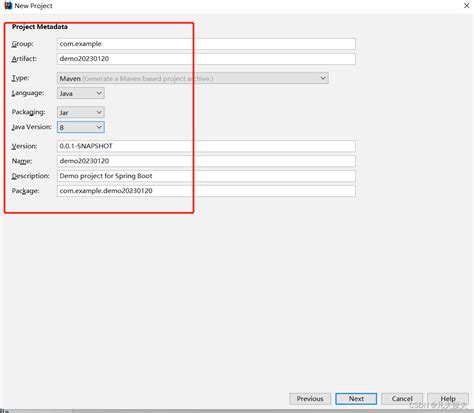Select the Name input field
This screenshot has width=474, height=413.
[206, 161]
